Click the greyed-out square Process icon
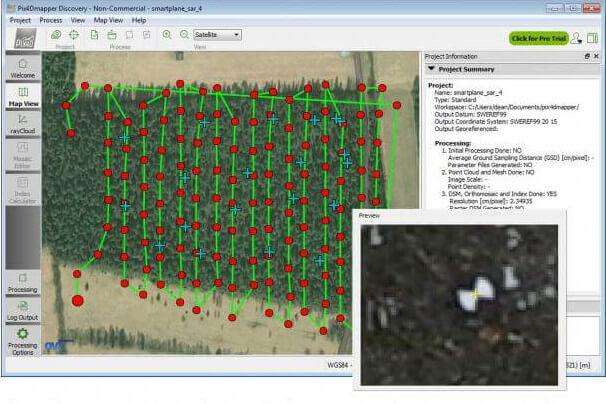 [129, 35]
